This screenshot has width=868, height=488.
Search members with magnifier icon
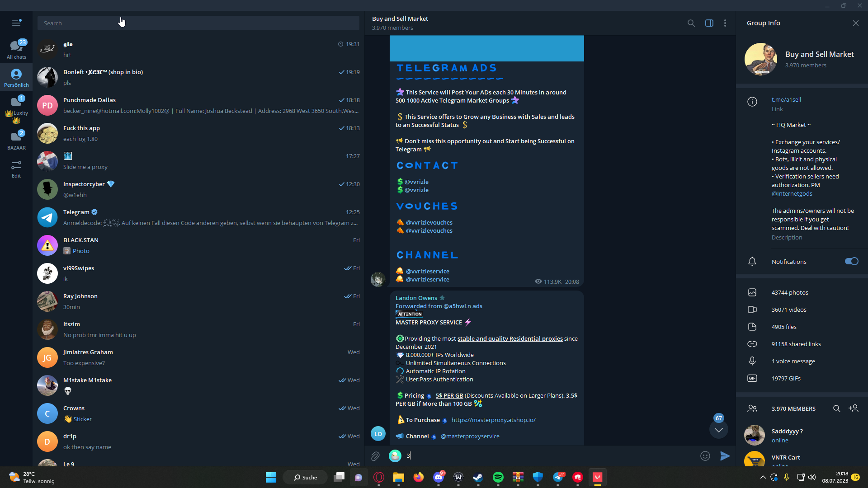[836, 408]
